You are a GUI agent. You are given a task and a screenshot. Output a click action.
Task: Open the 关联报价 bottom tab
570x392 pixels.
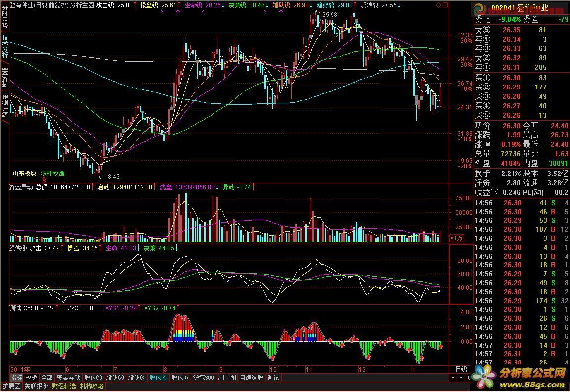[36, 386]
